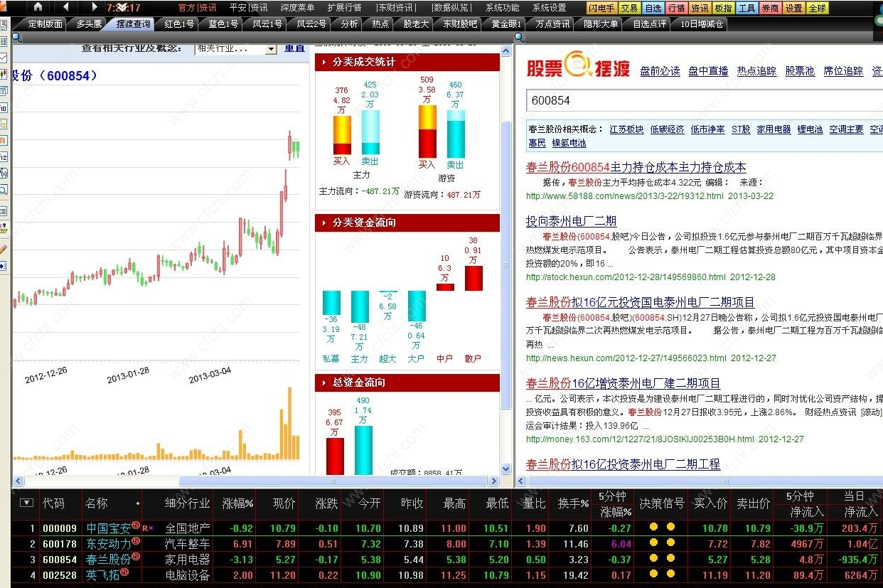Sort by the 换手% column header
883x588 pixels.
click(x=573, y=503)
